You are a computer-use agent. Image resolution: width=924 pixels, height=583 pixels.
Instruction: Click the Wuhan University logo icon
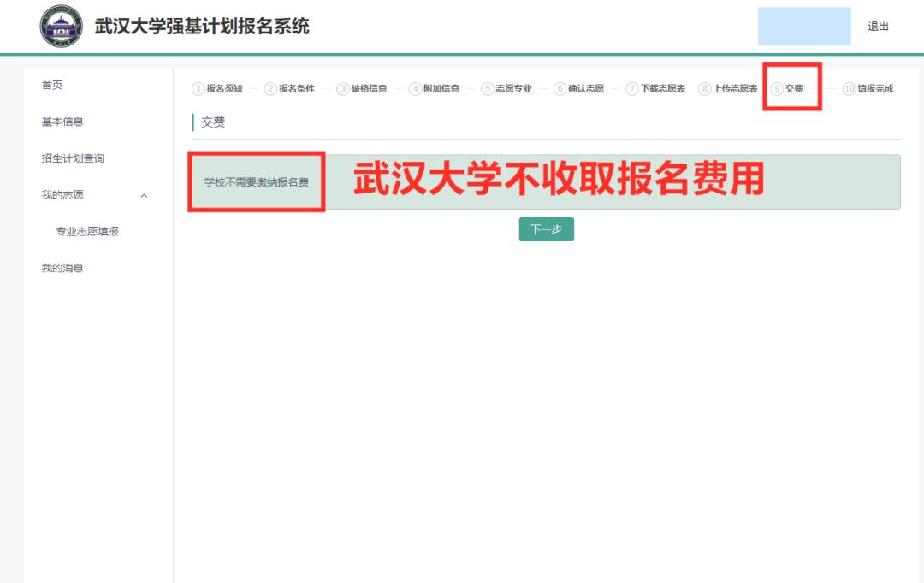click(62, 27)
